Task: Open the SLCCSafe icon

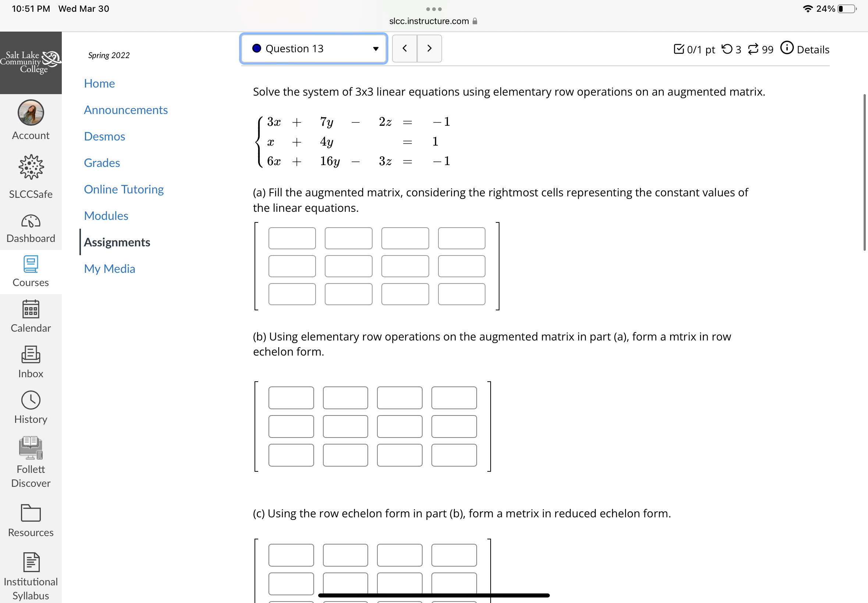Action: coord(31,167)
